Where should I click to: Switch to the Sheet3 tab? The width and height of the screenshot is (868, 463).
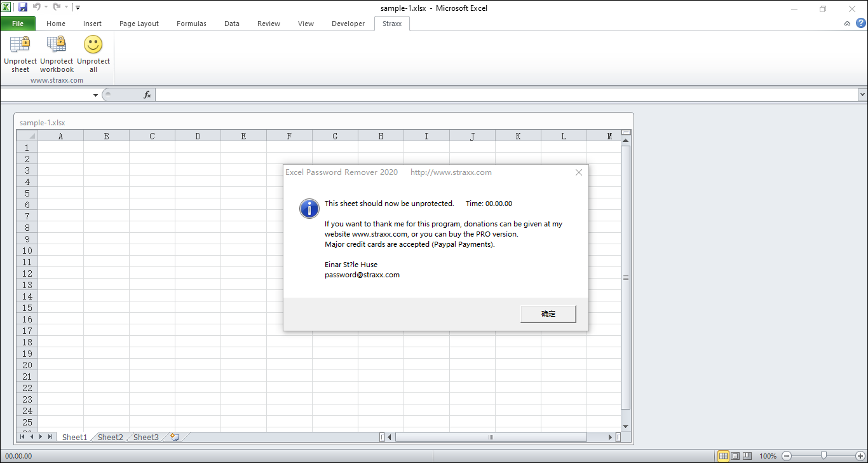point(146,437)
